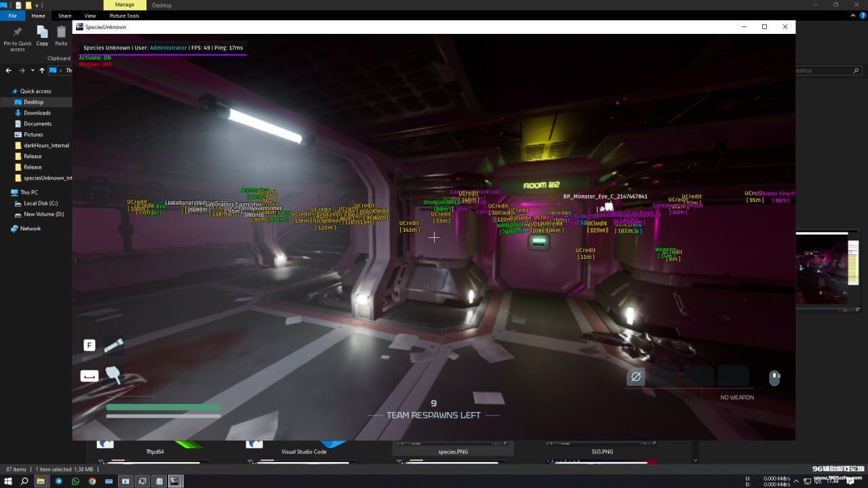Launch Google Chrome from the taskbar

pyautogui.click(x=92, y=481)
